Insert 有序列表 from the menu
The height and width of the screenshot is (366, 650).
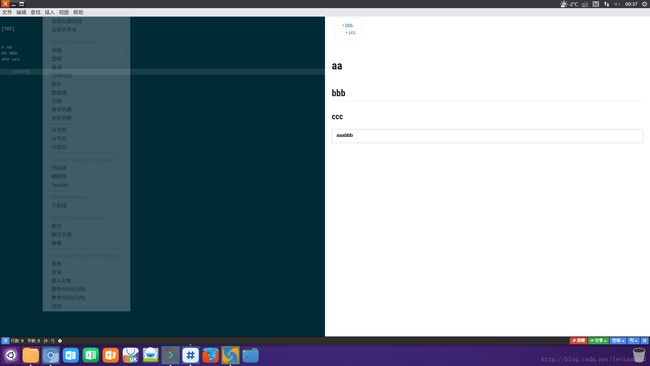[86, 109]
